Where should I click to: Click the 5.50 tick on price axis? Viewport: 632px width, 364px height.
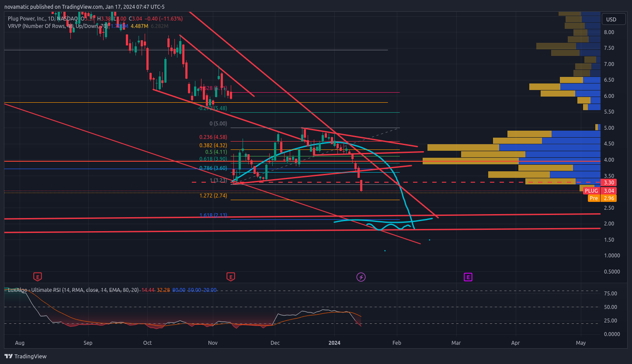coord(609,112)
